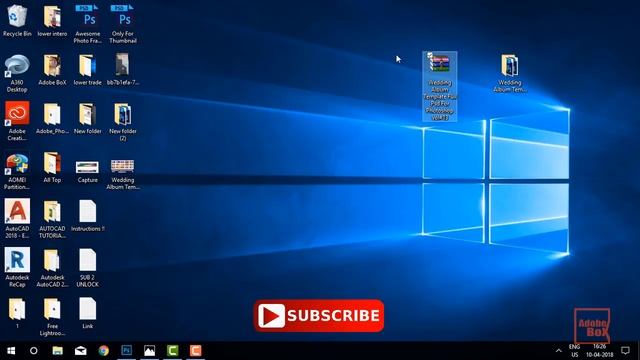The height and width of the screenshot is (360, 640).
Task: Select the Adobe_Pho... folder
Action: pyautogui.click(x=52, y=118)
